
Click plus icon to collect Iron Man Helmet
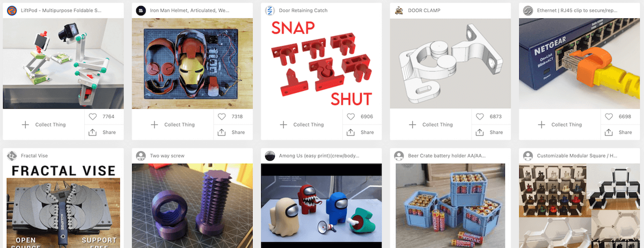click(x=154, y=125)
